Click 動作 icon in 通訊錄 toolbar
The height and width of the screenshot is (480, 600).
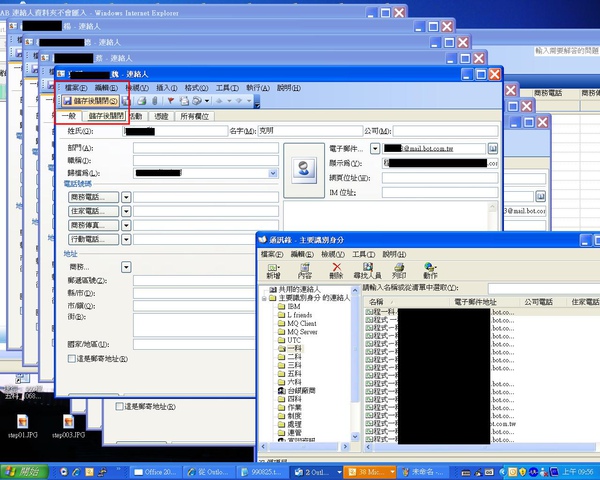pyautogui.click(x=430, y=271)
